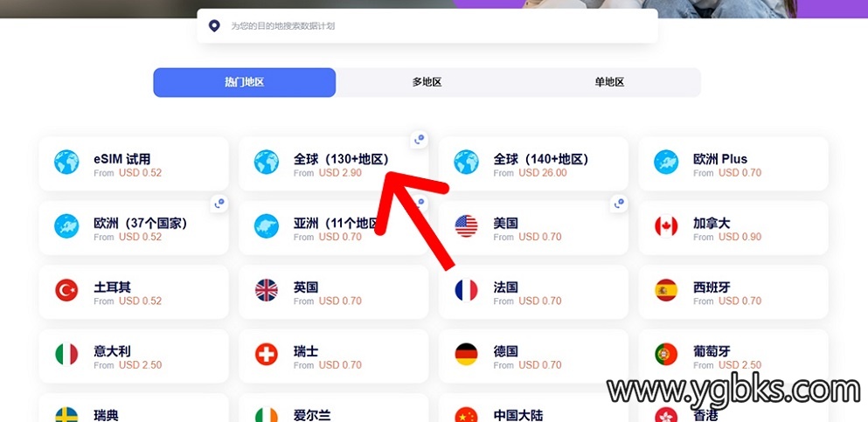
Task: Click the phone badge on 欧洲（37个国家）card
Action: tap(219, 204)
